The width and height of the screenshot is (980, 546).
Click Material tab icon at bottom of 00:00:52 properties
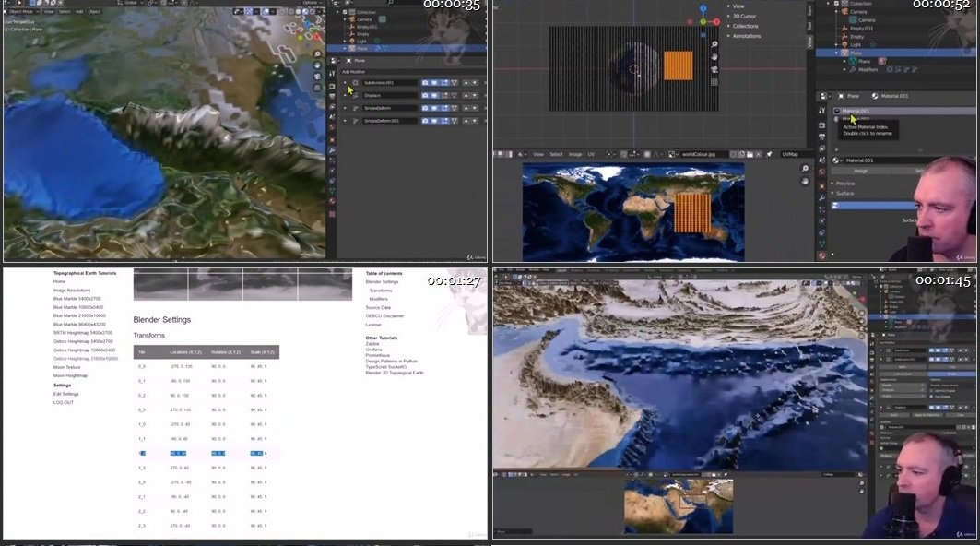[x=821, y=255]
